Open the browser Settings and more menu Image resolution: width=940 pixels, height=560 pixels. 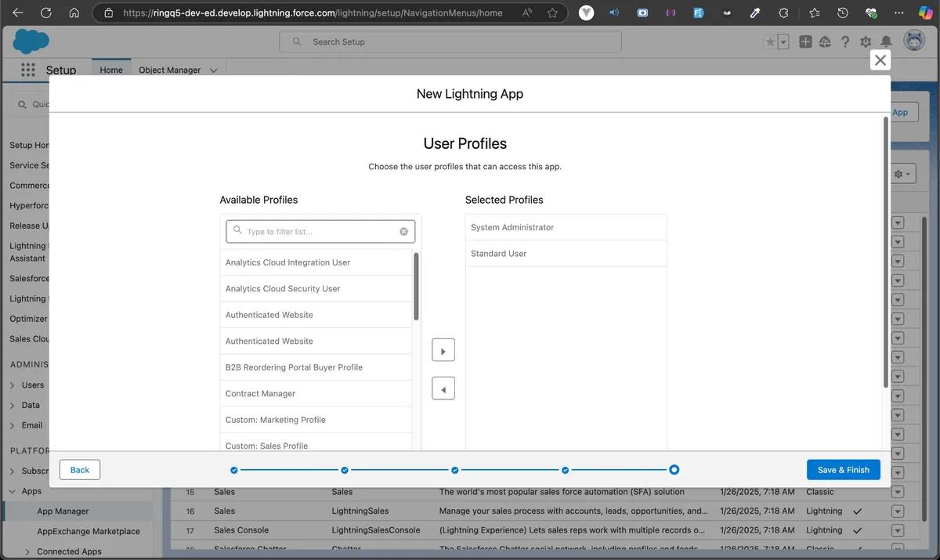pos(899,13)
